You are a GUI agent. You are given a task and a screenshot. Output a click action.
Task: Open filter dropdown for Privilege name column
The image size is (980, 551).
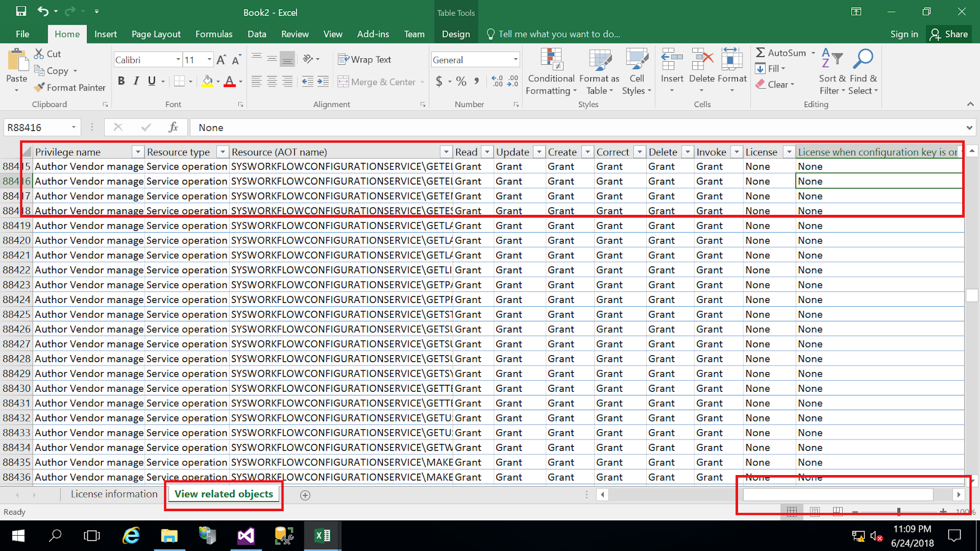(138, 152)
